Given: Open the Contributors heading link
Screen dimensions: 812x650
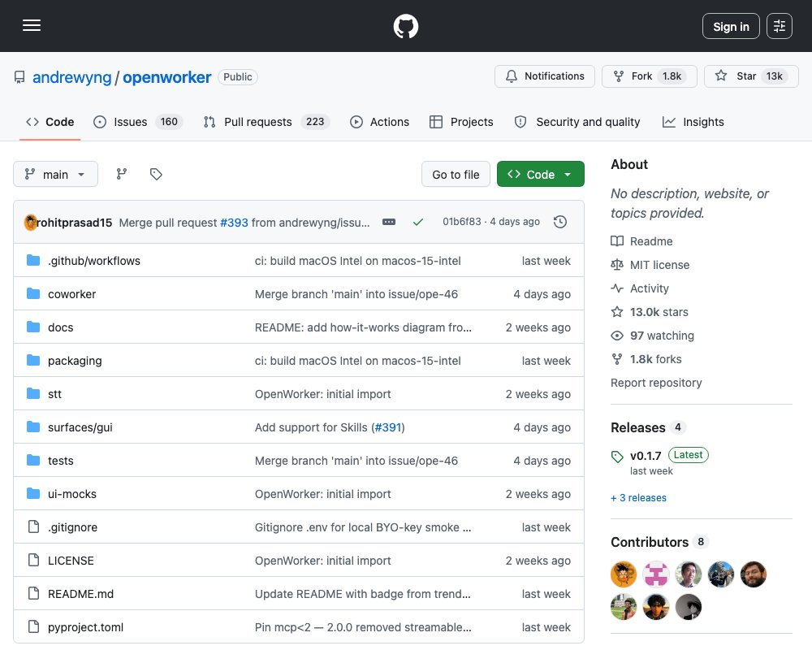Looking at the screenshot, I should [650, 542].
